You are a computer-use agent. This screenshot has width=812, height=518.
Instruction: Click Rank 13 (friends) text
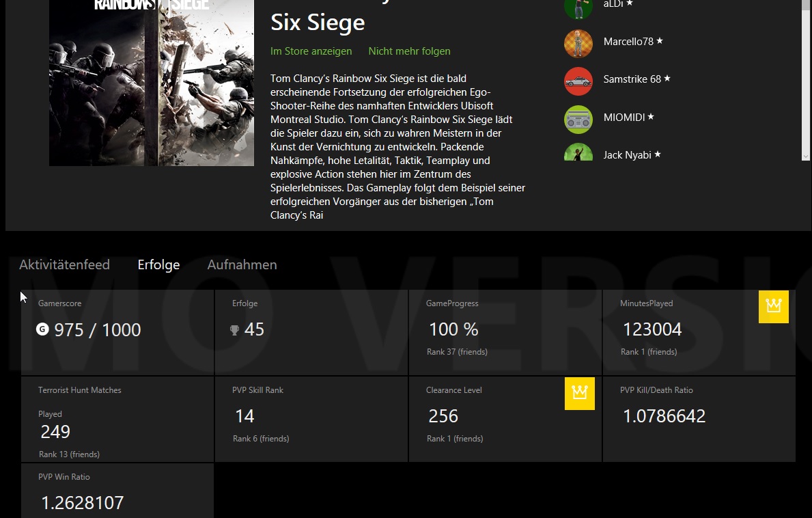70,454
